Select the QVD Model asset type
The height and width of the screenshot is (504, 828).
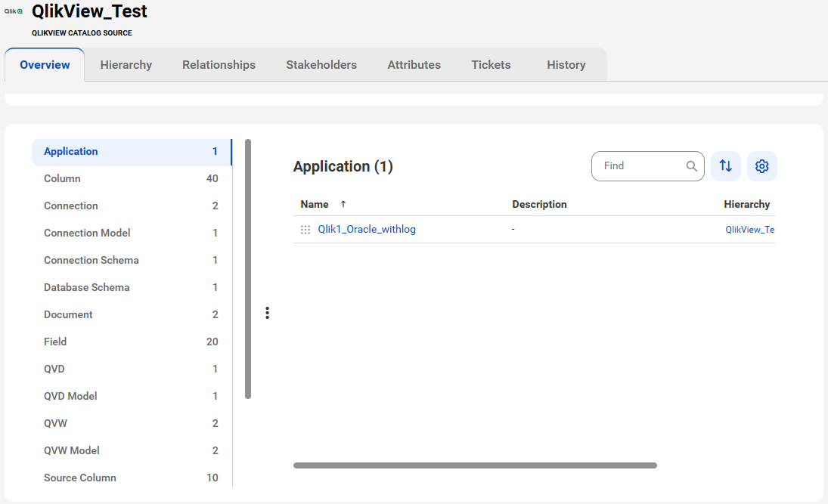(x=131, y=397)
